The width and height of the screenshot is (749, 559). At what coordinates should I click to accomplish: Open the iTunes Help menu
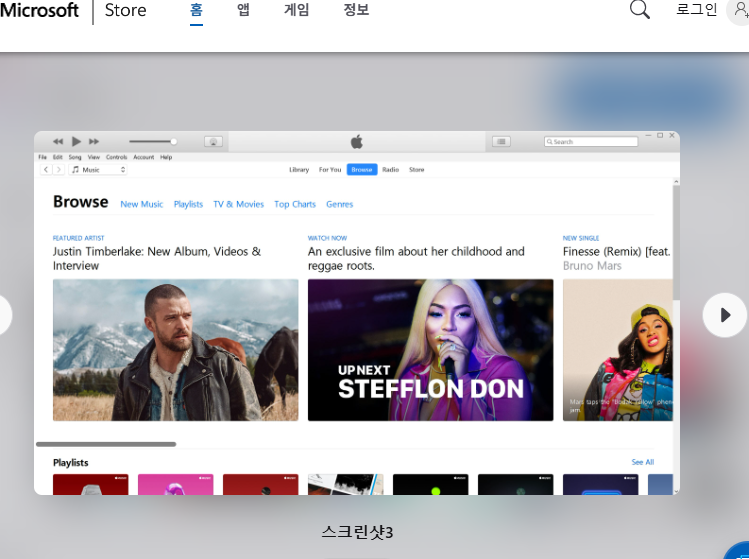tap(166, 157)
